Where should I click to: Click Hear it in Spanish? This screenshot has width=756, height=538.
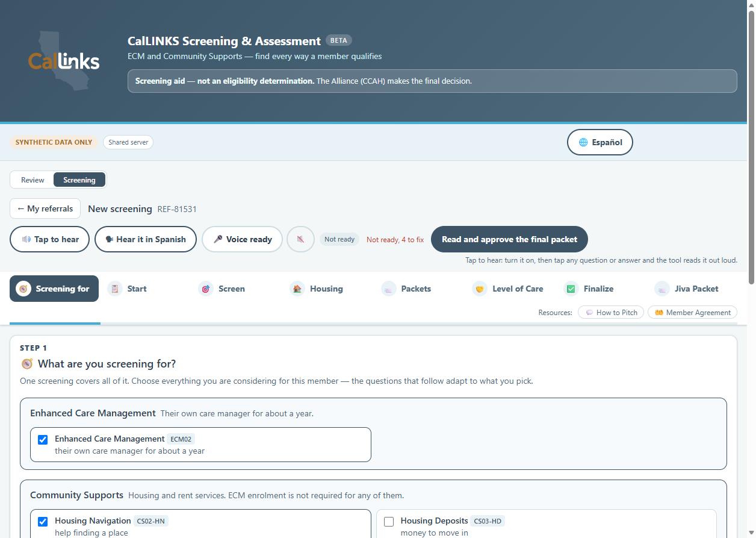(x=146, y=239)
